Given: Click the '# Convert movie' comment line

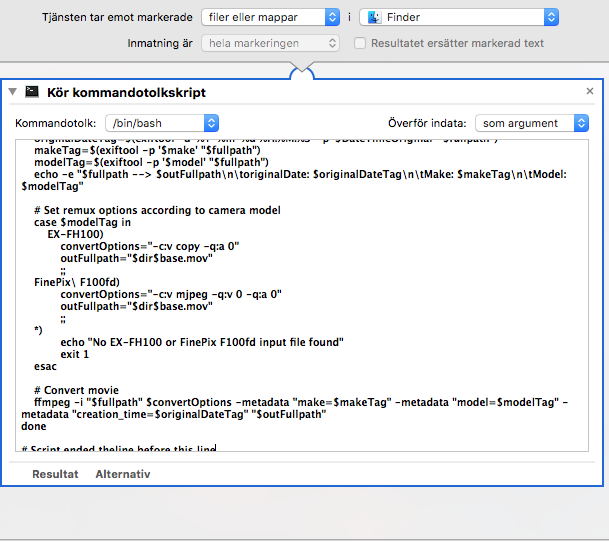Looking at the screenshot, I should [77, 390].
